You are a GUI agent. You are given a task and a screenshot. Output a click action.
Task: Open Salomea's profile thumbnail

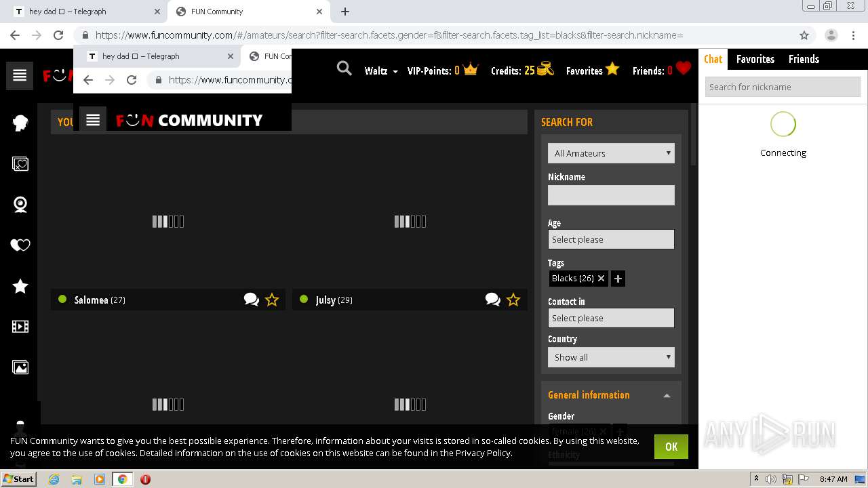click(x=168, y=221)
